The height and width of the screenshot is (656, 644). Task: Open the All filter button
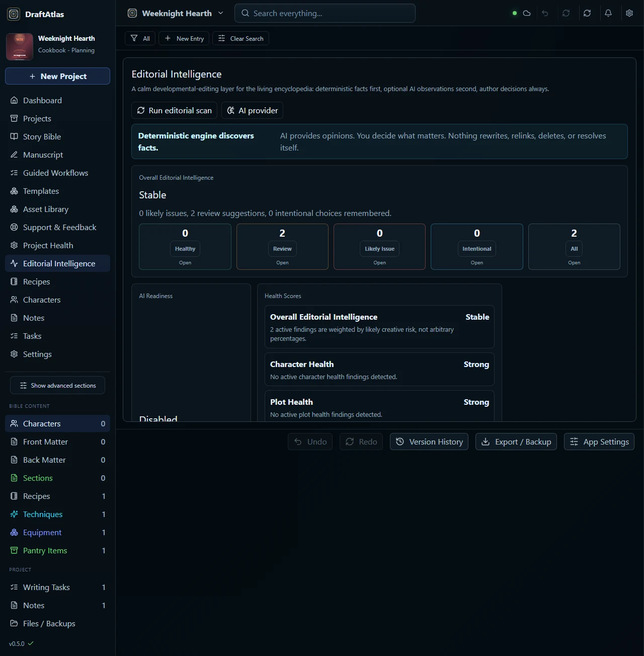140,38
